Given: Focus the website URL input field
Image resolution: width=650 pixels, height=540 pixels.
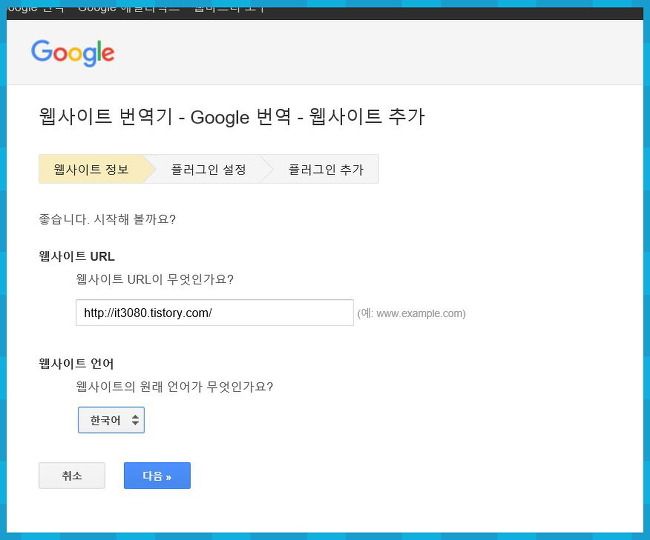Looking at the screenshot, I should tap(215, 312).
